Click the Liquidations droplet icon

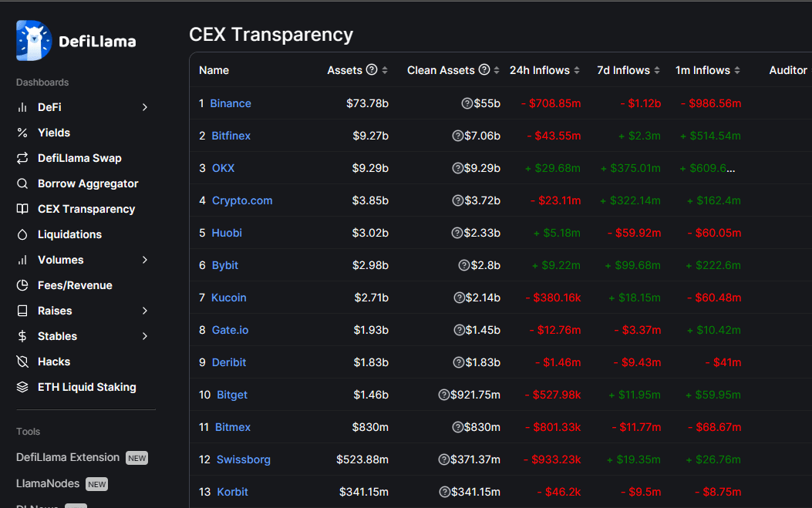22,234
